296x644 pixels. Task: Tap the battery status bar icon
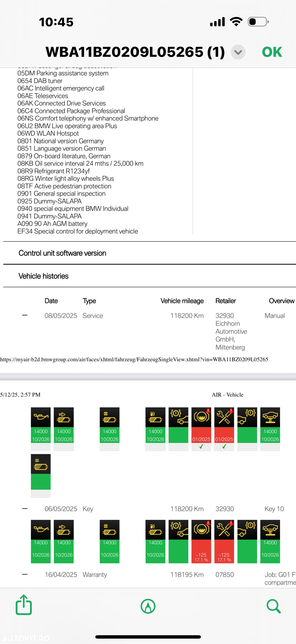258,22
